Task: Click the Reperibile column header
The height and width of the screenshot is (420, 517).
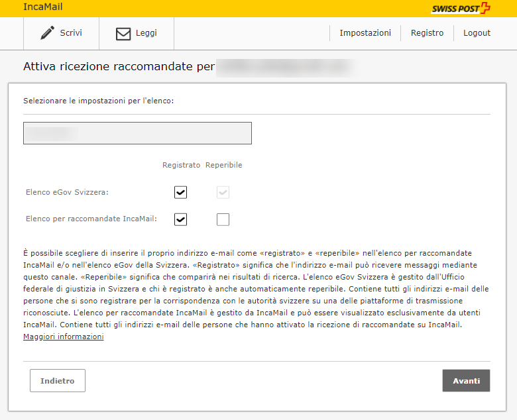Action: (223, 165)
